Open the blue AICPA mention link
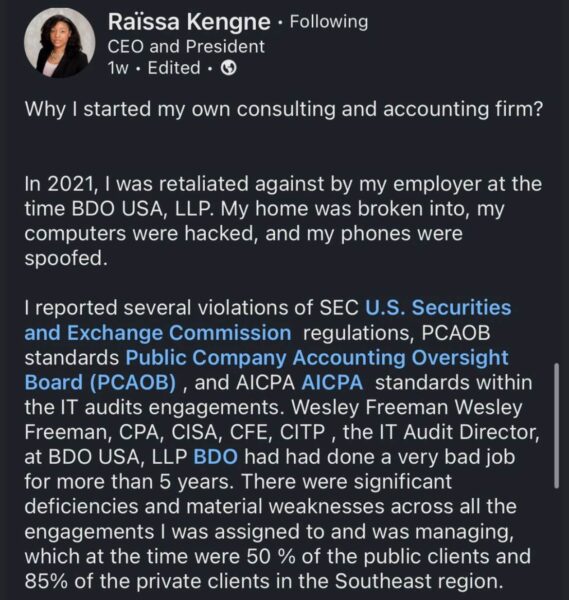This screenshot has height=600, width=569. 332,383
